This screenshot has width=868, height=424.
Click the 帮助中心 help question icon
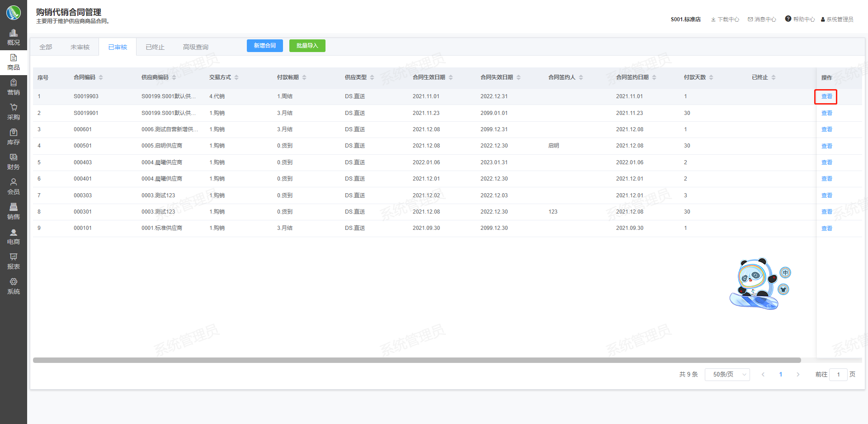(x=788, y=19)
